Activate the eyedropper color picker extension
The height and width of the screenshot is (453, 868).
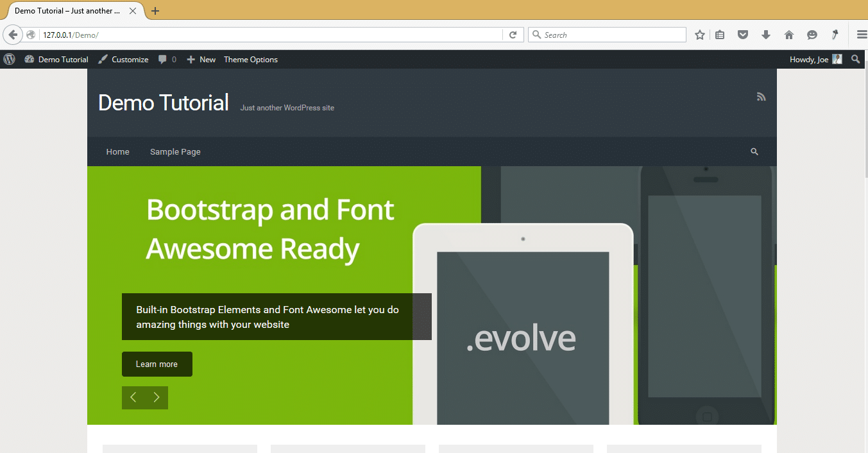point(835,35)
